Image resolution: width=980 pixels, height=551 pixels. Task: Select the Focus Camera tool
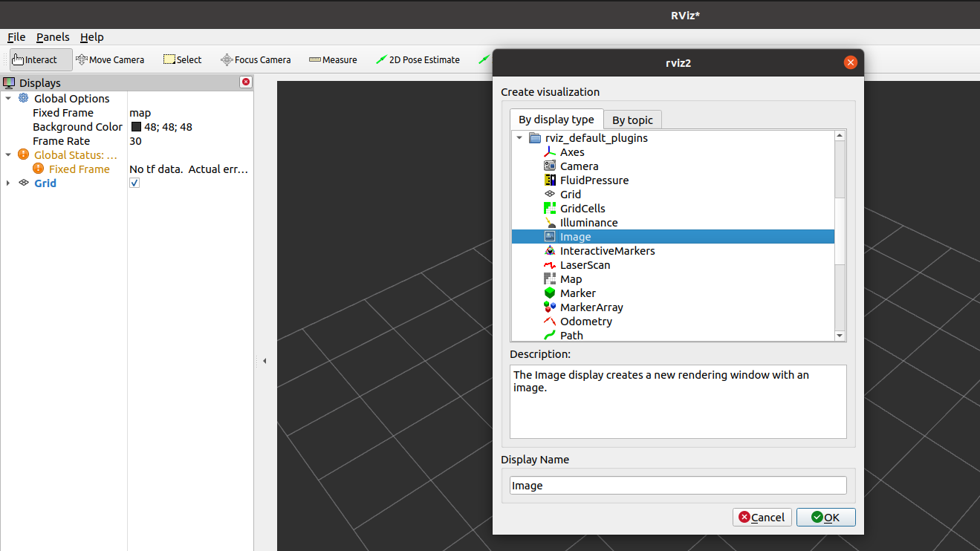(x=256, y=59)
